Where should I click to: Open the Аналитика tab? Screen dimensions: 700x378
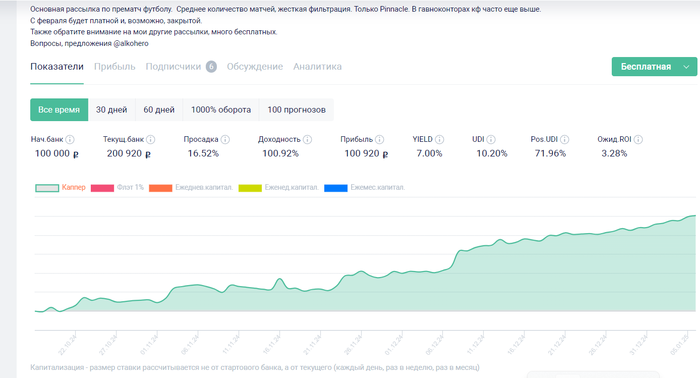click(317, 66)
